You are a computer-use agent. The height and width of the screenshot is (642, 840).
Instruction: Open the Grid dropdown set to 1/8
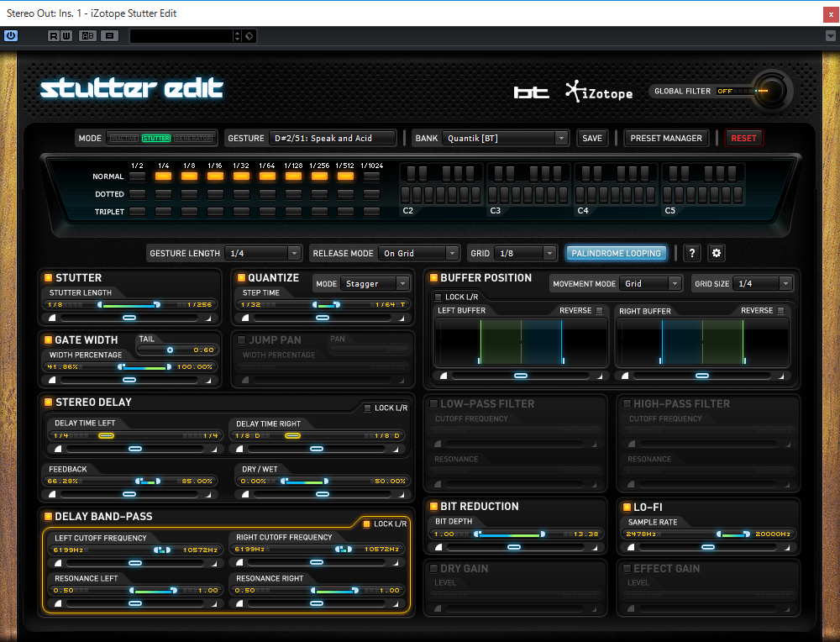tap(525, 253)
